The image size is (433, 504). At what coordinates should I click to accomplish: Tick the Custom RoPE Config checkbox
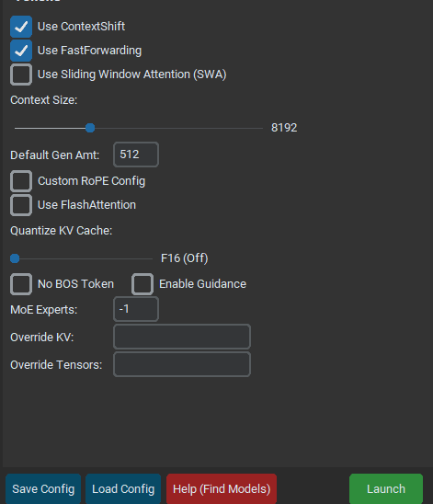point(21,181)
